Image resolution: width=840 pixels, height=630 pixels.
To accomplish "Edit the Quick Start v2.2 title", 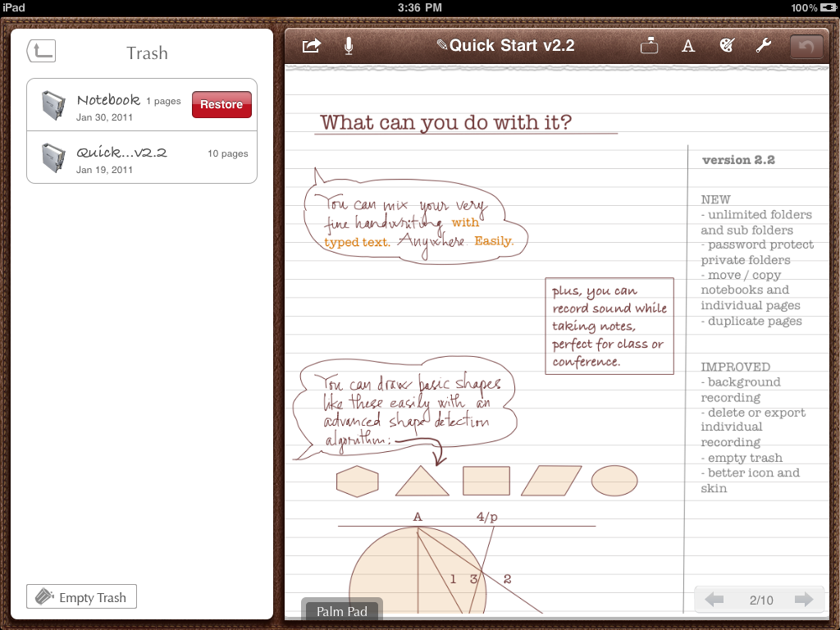I will 505,46.
